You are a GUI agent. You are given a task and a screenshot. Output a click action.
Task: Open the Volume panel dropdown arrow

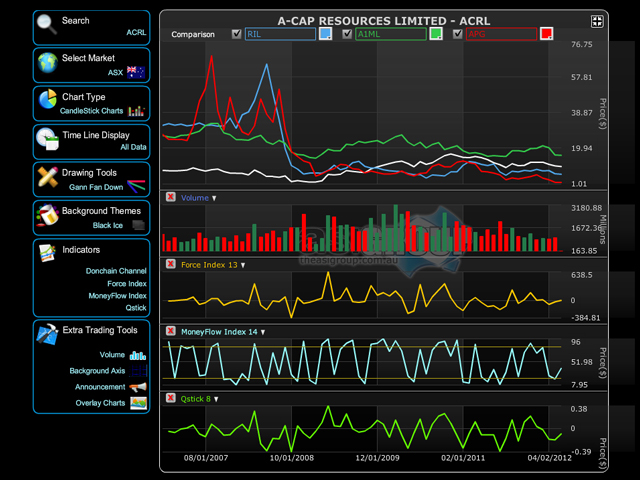(214, 198)
